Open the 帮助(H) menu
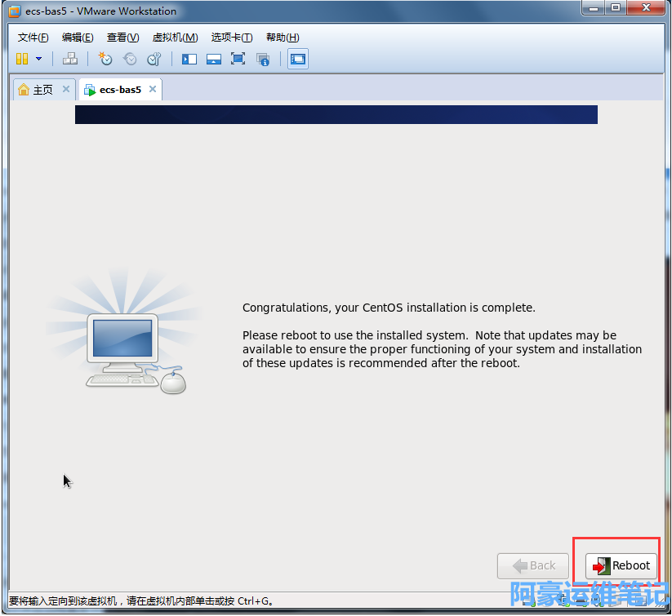The height and width of the screenshot is (616, 672). coord(283,38)
